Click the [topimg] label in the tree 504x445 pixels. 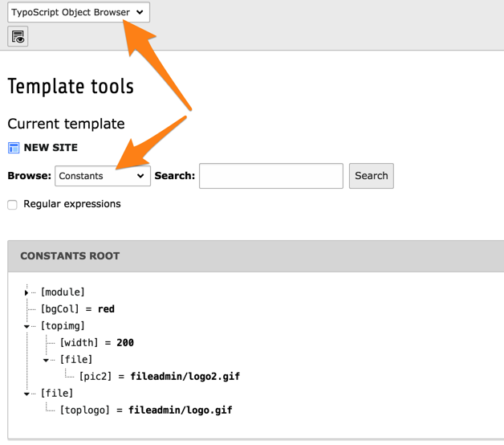63,326
